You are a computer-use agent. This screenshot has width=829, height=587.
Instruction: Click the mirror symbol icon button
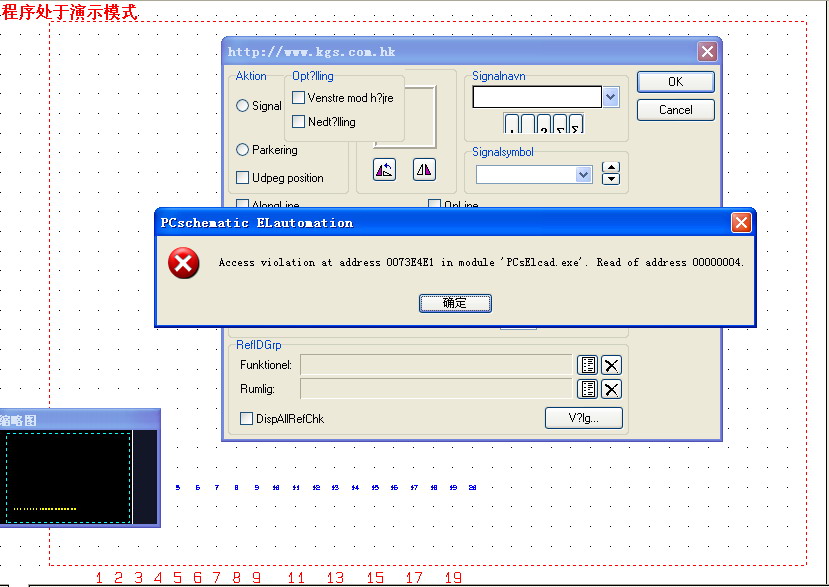click(x=424, y=170)
